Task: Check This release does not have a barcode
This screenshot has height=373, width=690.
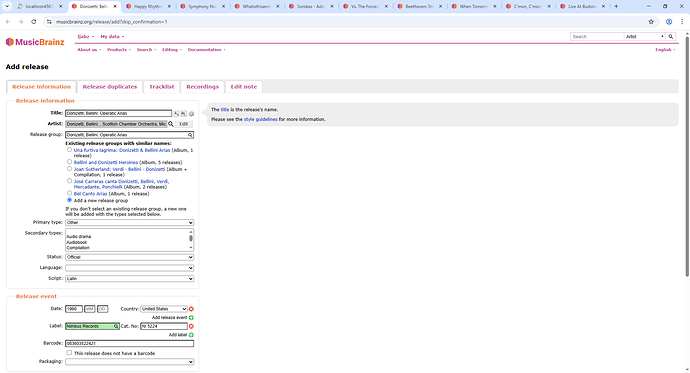Action: [x=69, y=353]
